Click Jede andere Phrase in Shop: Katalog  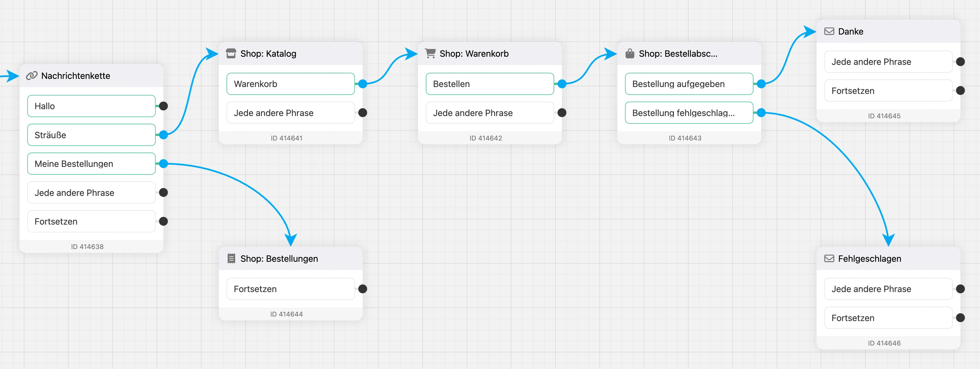click(291, 113)
